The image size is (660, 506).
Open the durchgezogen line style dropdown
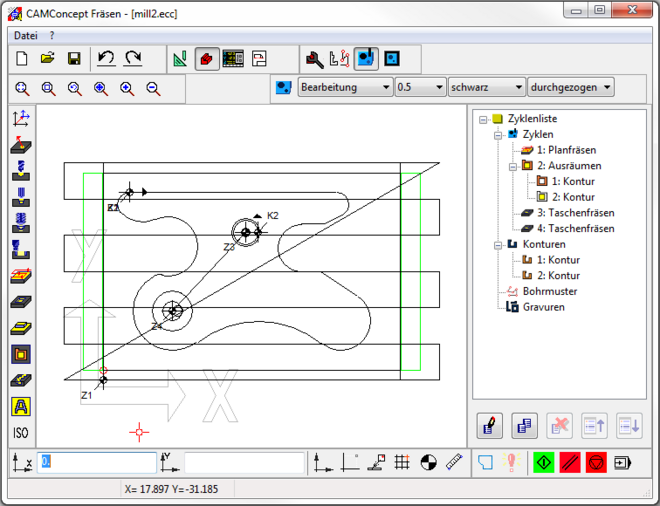click(x=570, y=88)
